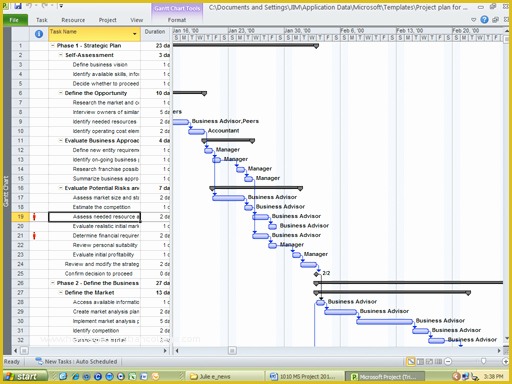Select the task 'Identify competition'
The height and width of the screenshot is (384, 512).
point(96,331)
